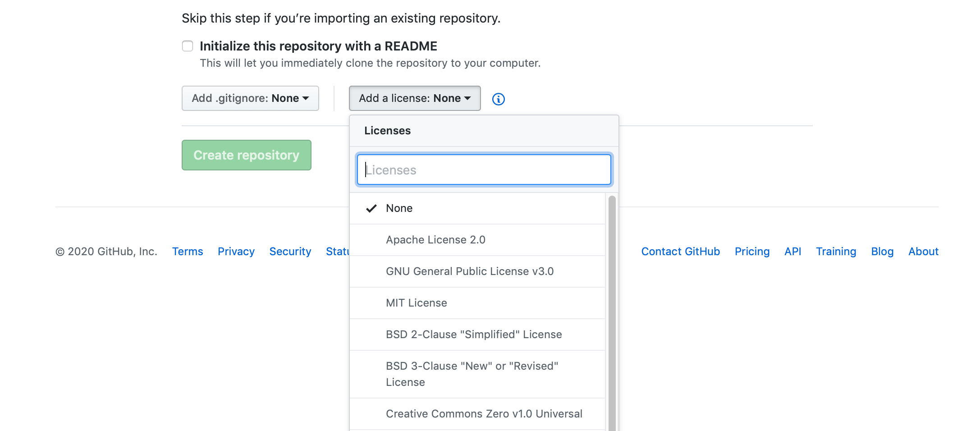Select the None license option

point(477,208)
